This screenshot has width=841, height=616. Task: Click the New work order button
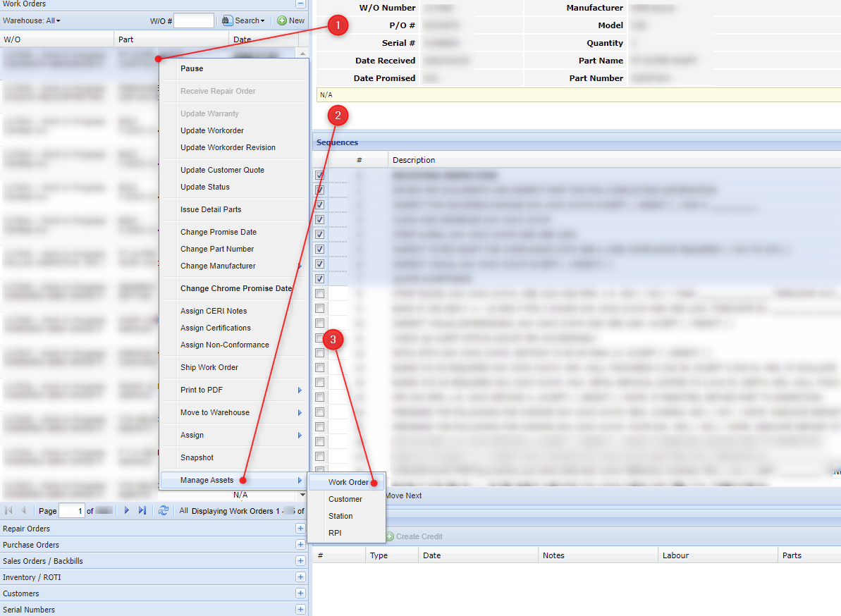pos(290,20)
